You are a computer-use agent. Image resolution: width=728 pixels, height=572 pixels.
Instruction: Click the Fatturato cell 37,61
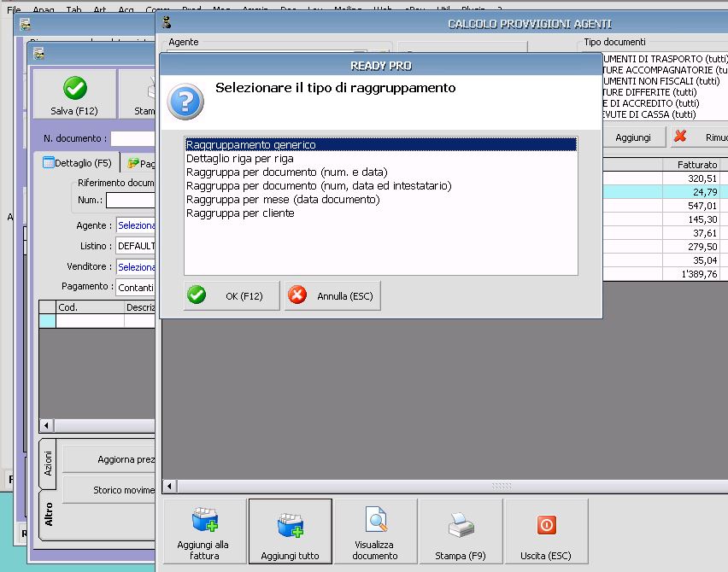point(691,233)
